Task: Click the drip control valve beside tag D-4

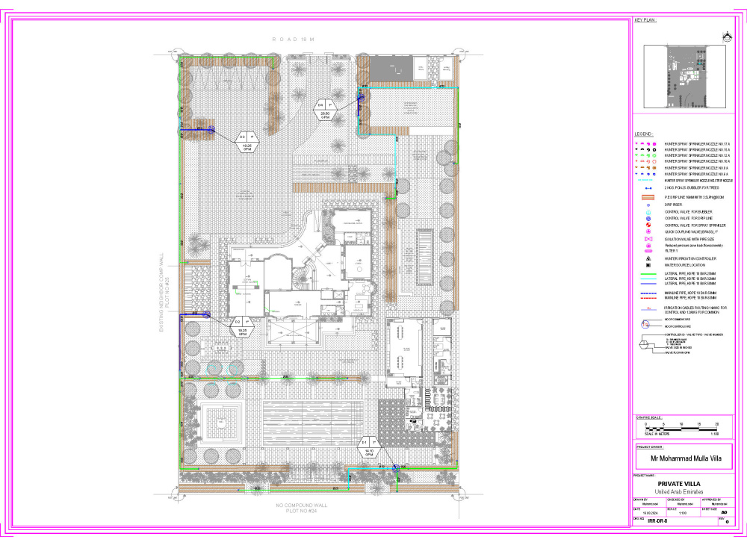Action: [361, 98]
